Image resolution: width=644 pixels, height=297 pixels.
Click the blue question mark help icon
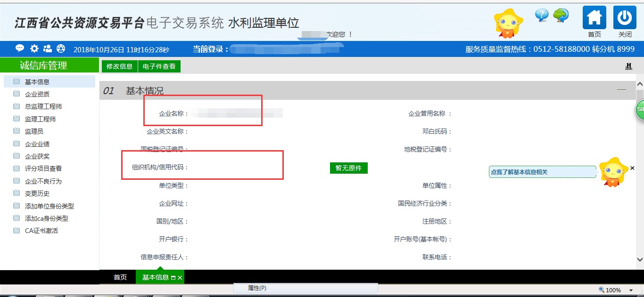point(542,15)
